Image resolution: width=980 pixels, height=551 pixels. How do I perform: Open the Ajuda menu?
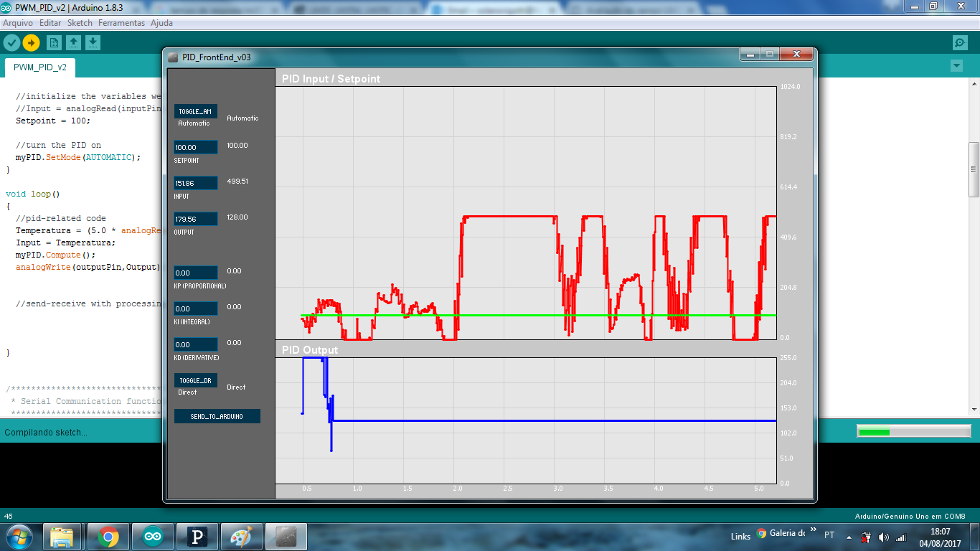[161, 23]
